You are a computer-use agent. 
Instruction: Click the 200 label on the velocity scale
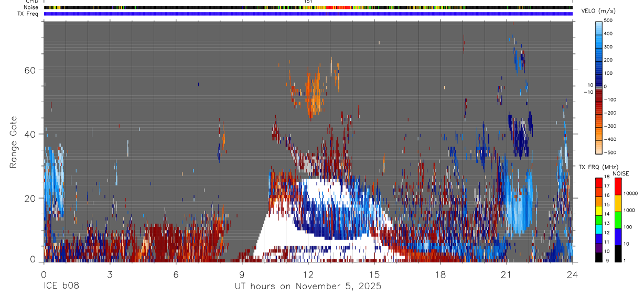(x=608, y=60)
